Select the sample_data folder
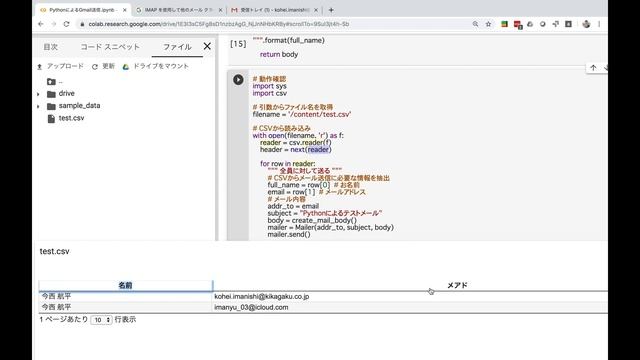 [x=79, y=106]
